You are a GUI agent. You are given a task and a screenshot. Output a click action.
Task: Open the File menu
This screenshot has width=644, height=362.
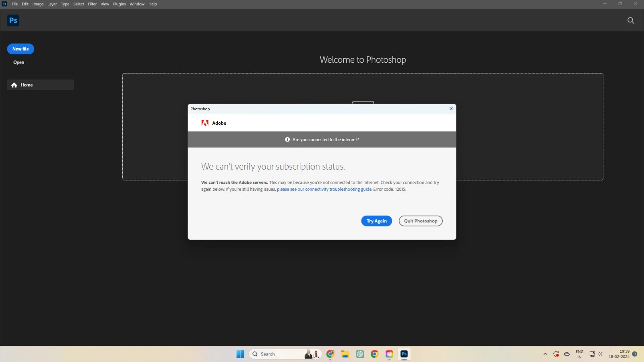[x=14, y=4]
